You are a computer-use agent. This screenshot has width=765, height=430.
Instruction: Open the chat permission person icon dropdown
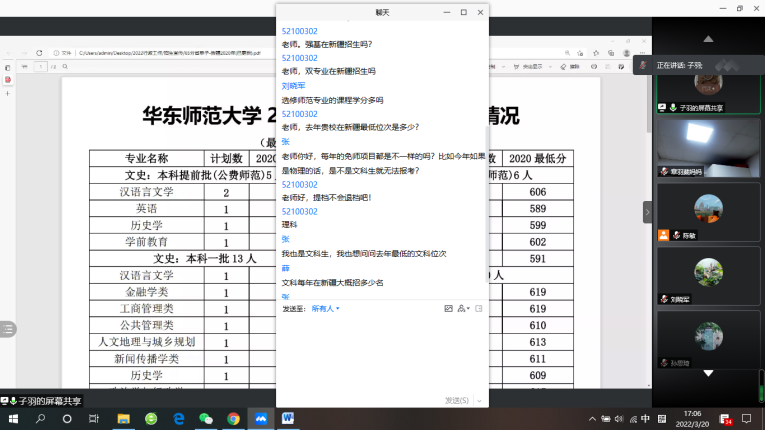463,308
